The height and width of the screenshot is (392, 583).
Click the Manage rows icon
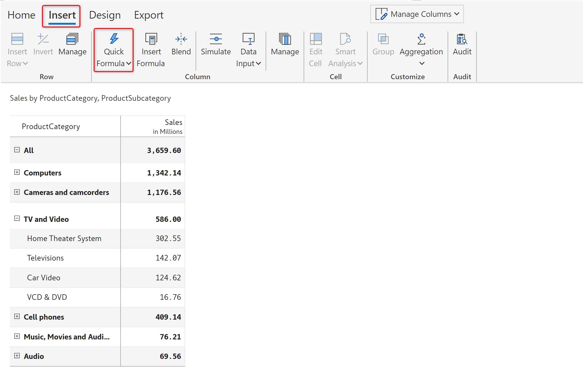(x=72, y=39)
